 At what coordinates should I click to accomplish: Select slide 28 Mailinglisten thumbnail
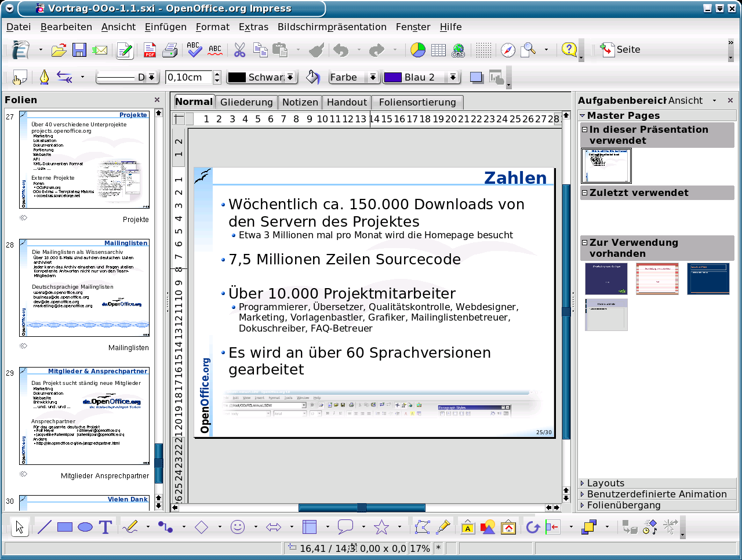(85, 288)
